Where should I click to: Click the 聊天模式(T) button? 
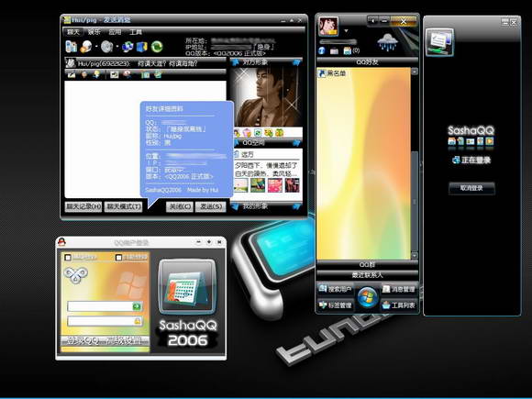pyautogui.click(x=124, y=206)
